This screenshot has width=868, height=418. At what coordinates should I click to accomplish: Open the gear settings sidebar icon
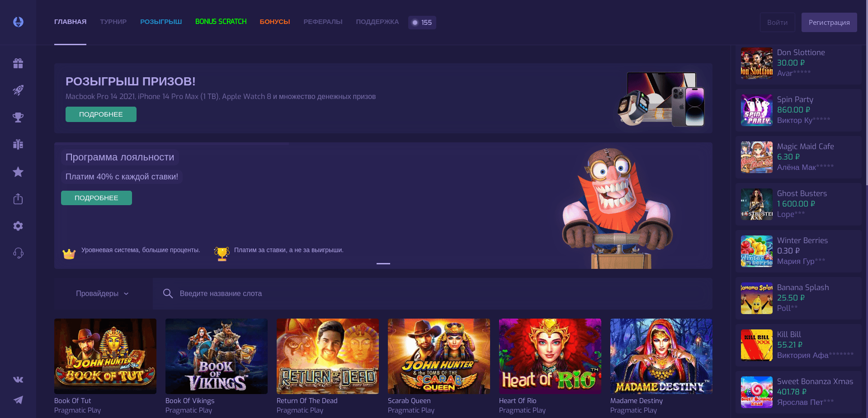click(18, 226)
